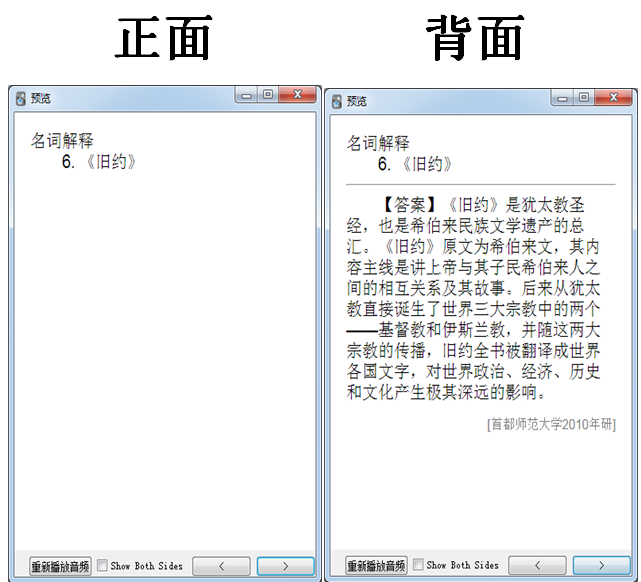The height and width of the screenshot is (582, 641).
Task: Maximize the left 预览 window
Action: 268,95
